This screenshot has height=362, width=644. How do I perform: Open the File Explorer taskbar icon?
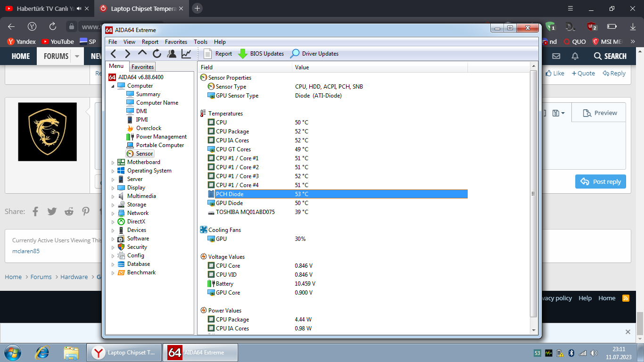[71, 353]
